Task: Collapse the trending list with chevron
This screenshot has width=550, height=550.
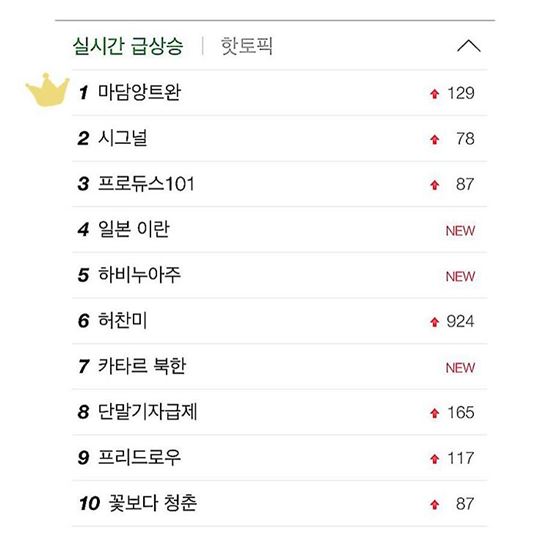Action: click(469, 46)
